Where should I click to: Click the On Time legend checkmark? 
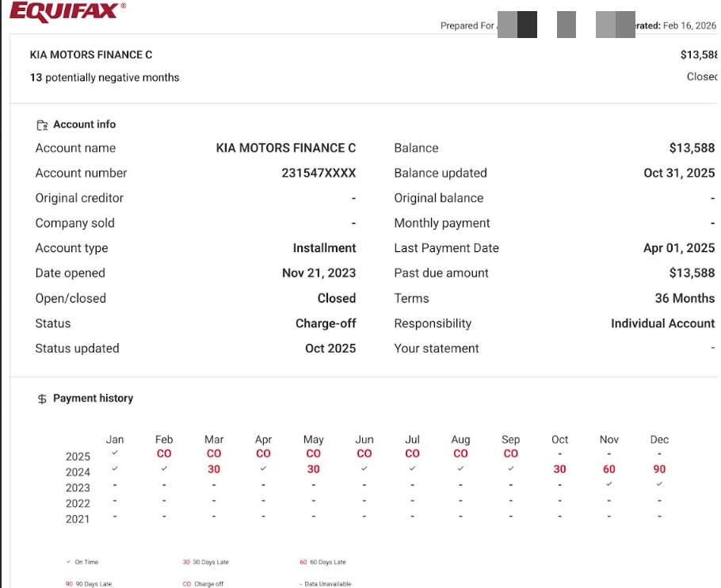click(68, 562)
